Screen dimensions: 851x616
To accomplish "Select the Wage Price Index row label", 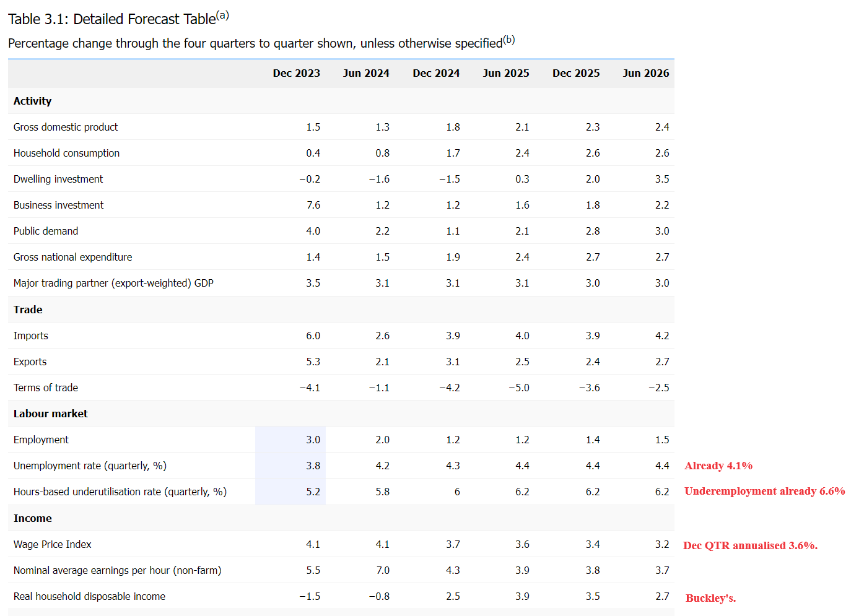I will point(53,544).
